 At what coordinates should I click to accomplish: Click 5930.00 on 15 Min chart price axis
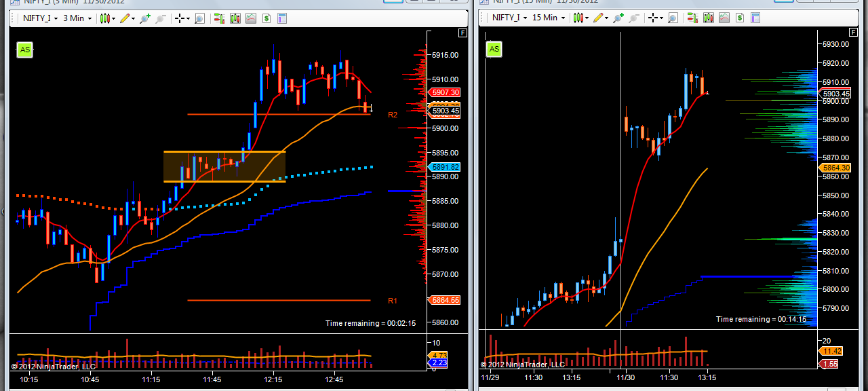pyautogui.click(x=835, y=44)
